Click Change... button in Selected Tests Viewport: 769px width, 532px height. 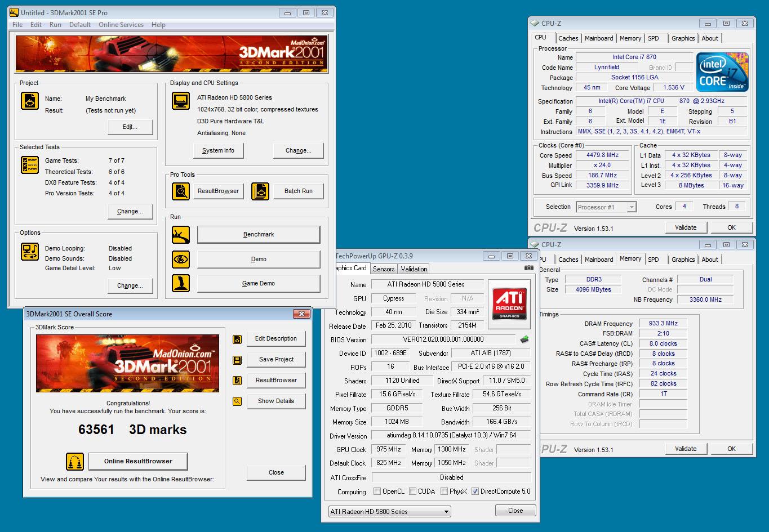point(130,212)
